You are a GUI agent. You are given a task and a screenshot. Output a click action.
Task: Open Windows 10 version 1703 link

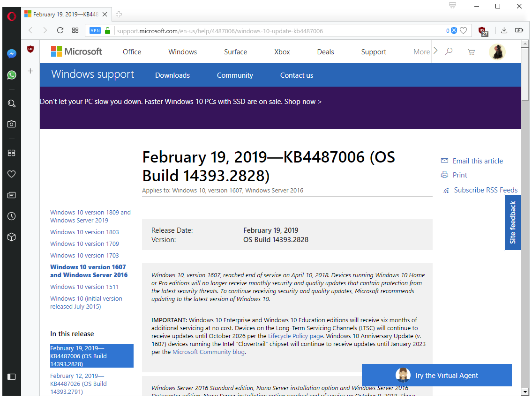[x=84, y=256]
